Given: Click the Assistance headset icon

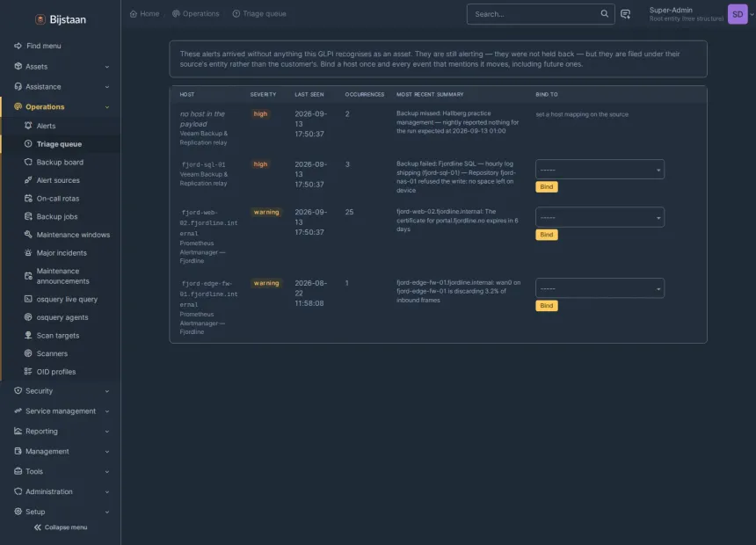Looking at the screenshot, I should tap(18, 86).
